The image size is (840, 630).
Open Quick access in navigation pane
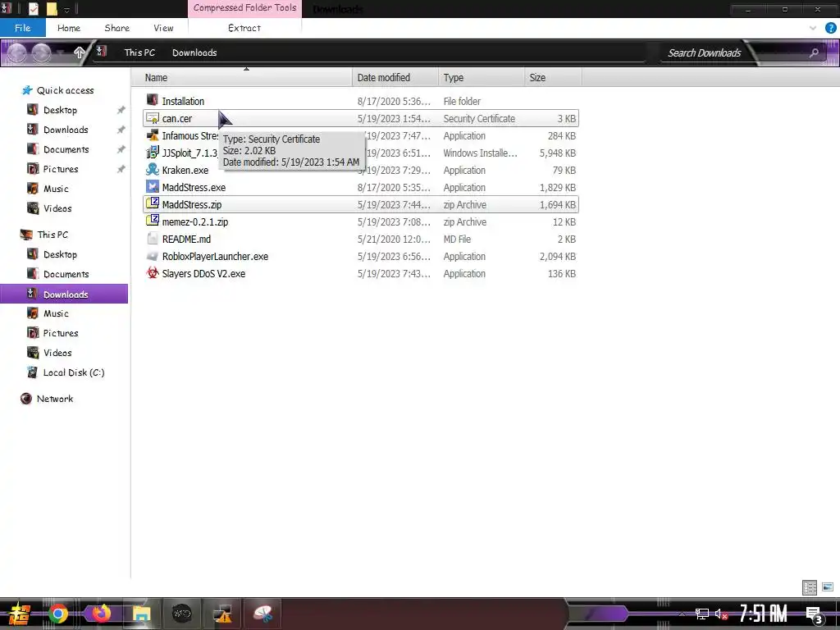65,90
